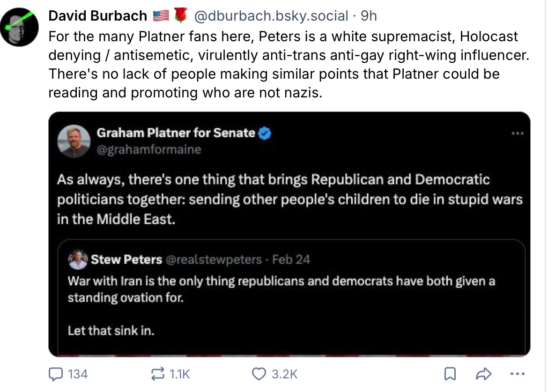This screenshot has width=548, height=392.
Task: Click Graham Platner's avatar in embedded tweet
Action: (74, 141)
